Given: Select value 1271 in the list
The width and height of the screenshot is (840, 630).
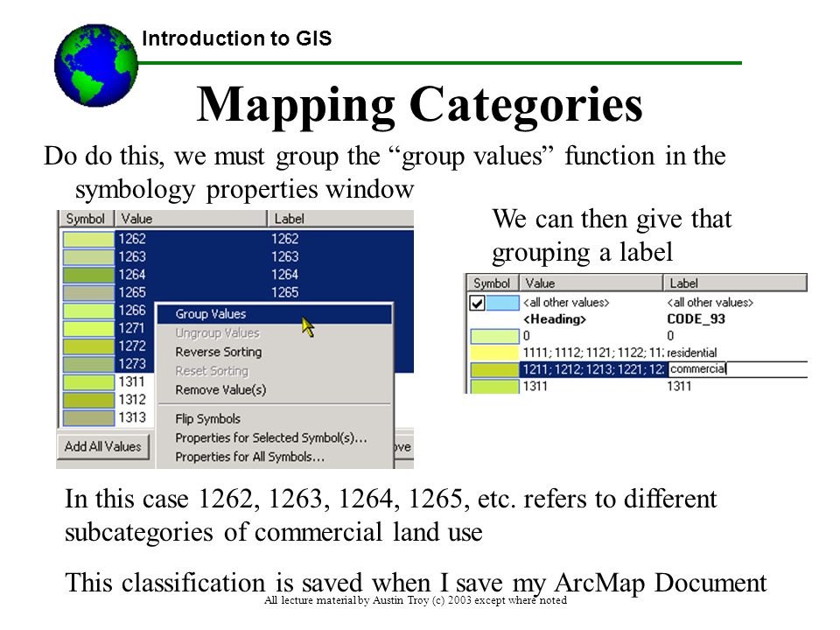Looking at the screenshot, I should pyautogui.click(x=132, y=328).
